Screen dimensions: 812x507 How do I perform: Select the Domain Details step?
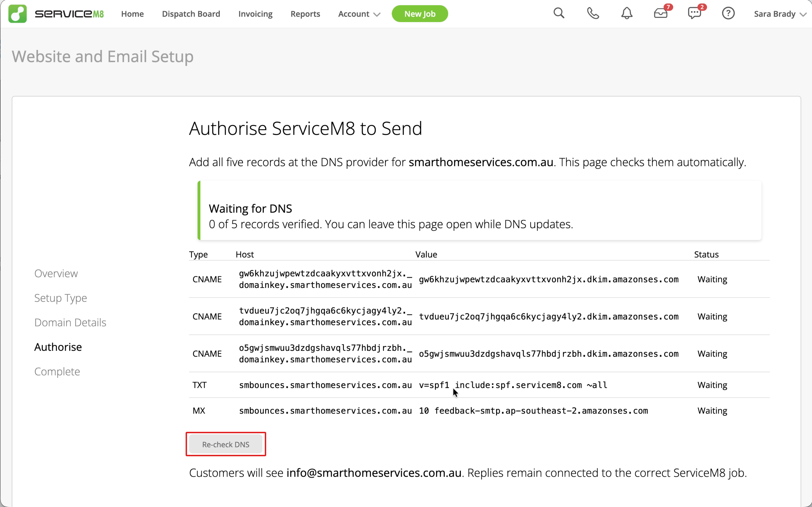pyautogui.click(x=70, y=322)
